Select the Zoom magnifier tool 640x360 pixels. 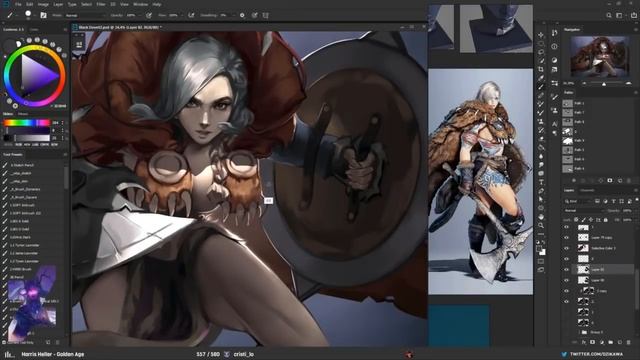[x=541, y=225]
